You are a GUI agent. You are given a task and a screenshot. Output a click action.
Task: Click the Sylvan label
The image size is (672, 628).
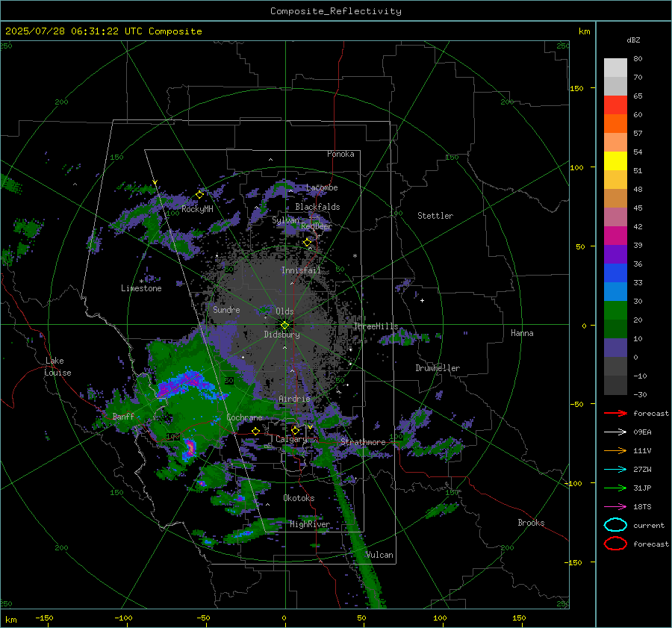pyautogui.click(x=285, y=220)
